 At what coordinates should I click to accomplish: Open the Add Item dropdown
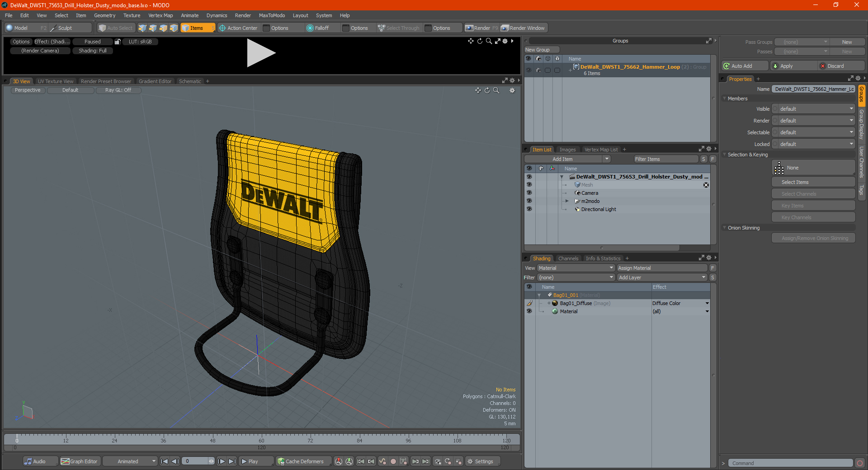pyautogui.click(x=568, y=159)
